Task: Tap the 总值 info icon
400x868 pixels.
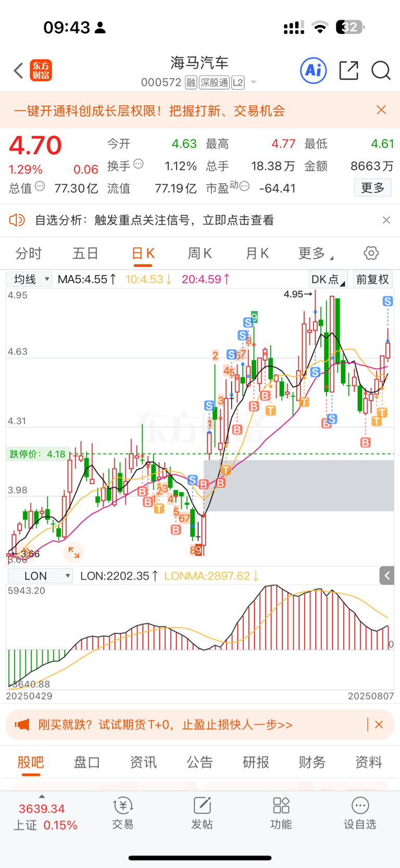Action: coord(40,186)
